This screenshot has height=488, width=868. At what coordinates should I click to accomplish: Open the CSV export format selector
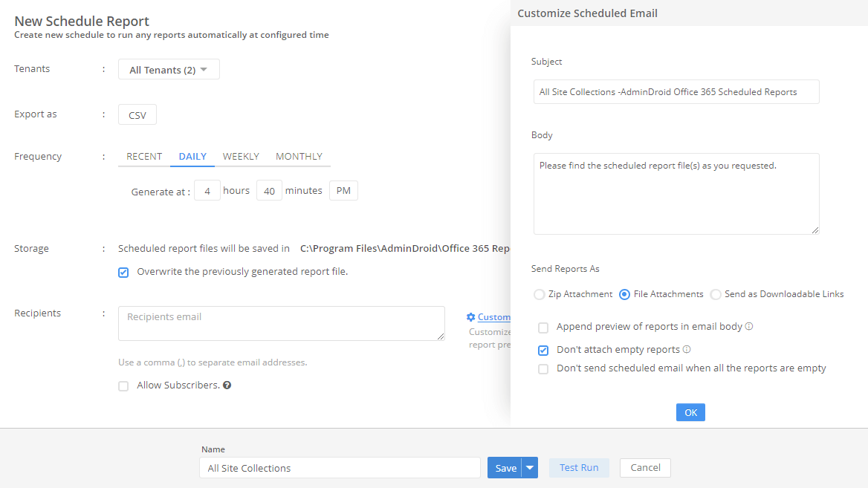pyautogui.click(x=137, y=115)
